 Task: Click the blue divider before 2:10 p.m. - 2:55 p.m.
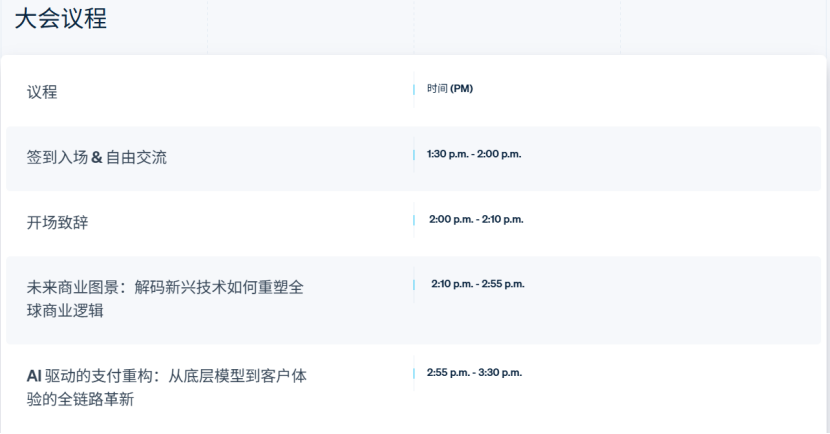tap(414, 285)
